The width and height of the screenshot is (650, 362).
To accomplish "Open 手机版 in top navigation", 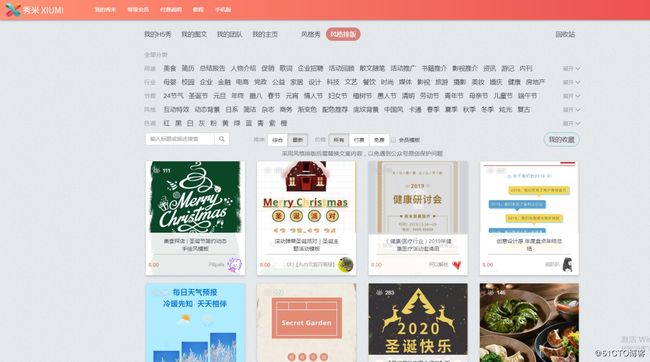I will pyautogui.click(x=223, y=10).
